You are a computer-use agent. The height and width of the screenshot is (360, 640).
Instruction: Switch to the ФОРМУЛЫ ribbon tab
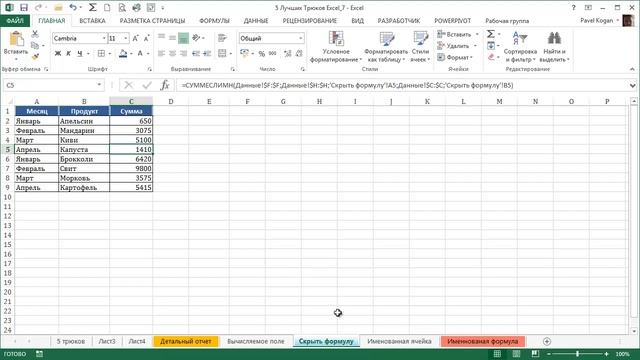point(214,20)
